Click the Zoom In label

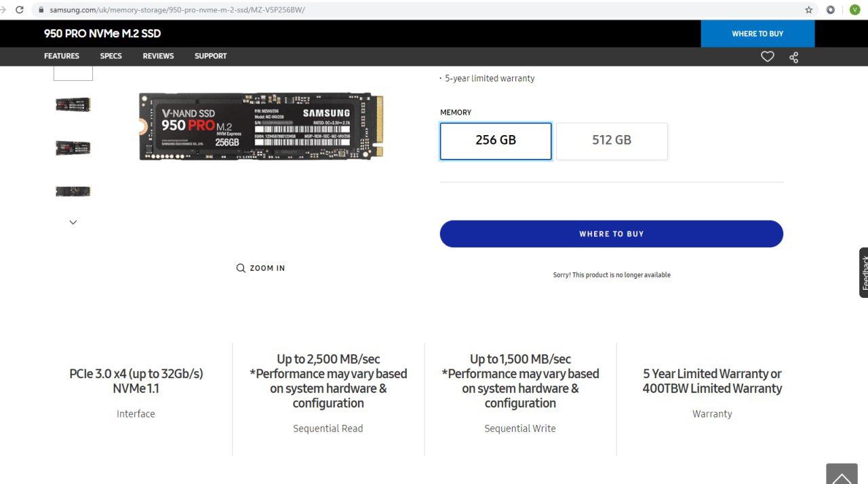267,268
